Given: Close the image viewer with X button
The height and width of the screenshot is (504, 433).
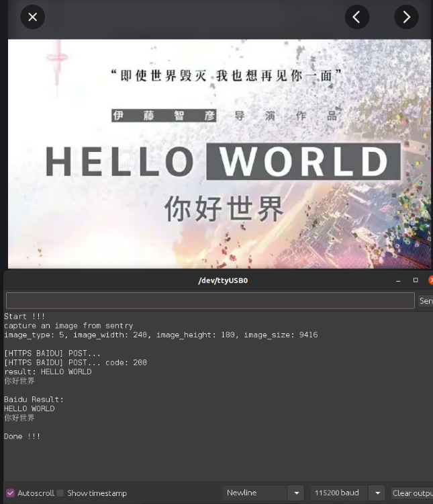Looking at the screenshot, I should click(32, 17).
